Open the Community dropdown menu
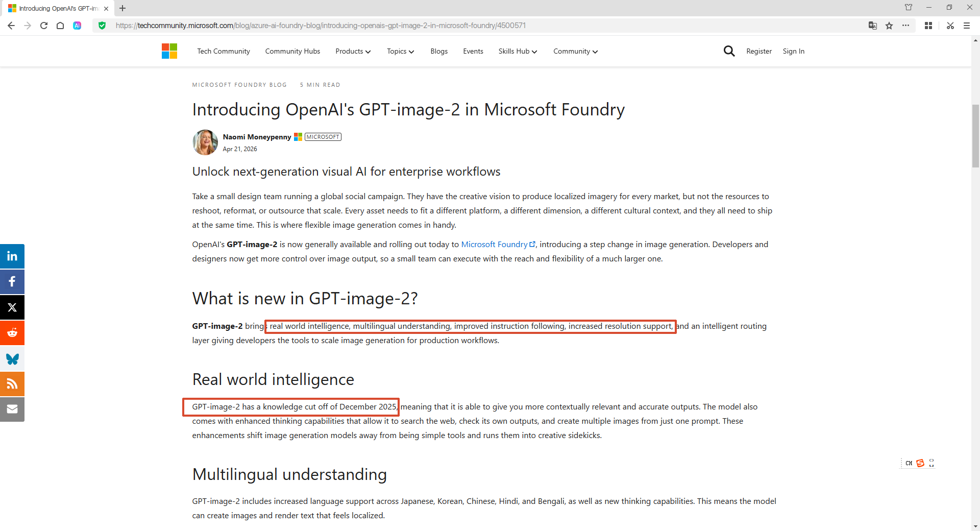This screenshot has height=531, width=980. pyautogui.click(x=575, y=51)
